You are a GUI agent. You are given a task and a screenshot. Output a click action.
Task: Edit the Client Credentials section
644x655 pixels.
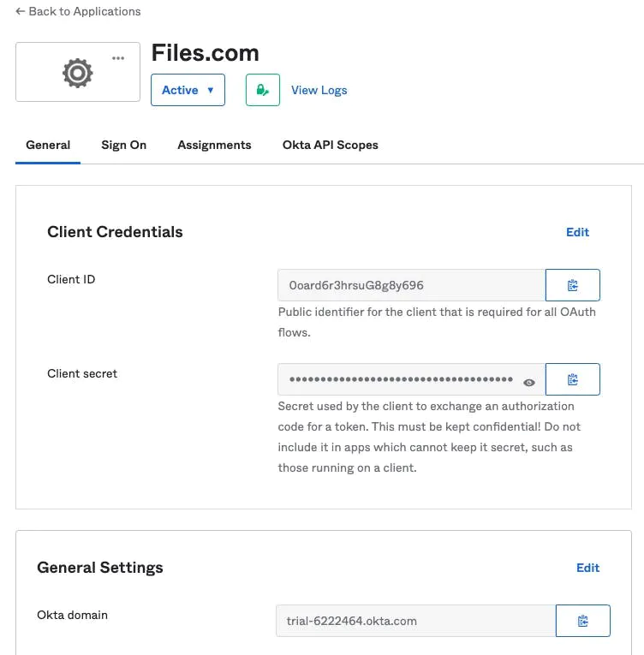577,232
